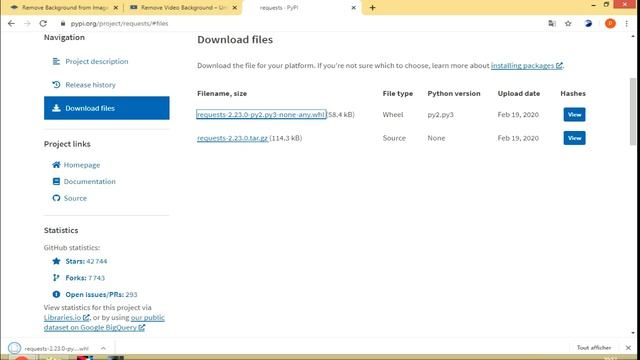Click the Wheel file type cell
Image resolution: width=640 pixels, height=360 pixels.
[393, 115]
